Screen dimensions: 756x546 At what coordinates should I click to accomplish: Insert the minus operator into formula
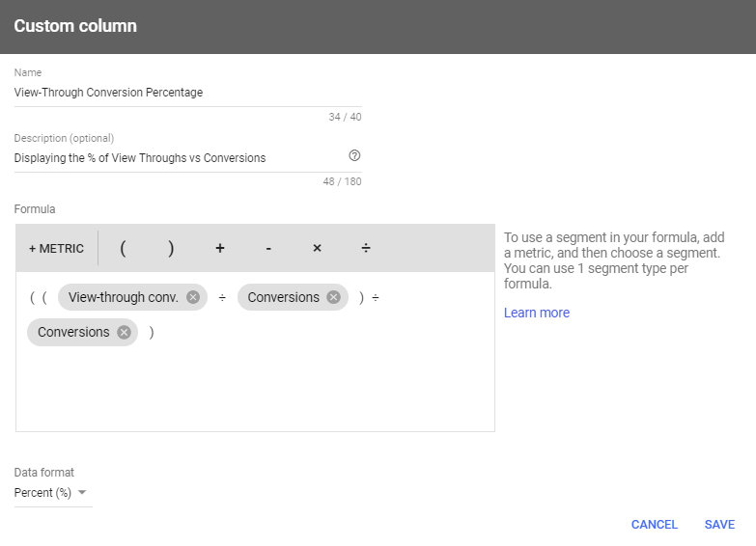268,248
